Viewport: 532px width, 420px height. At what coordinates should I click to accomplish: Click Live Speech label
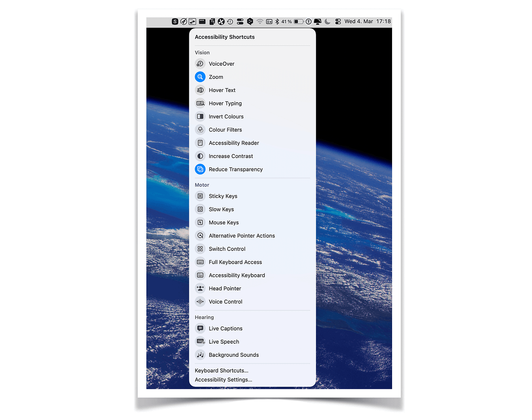[224, 342]
